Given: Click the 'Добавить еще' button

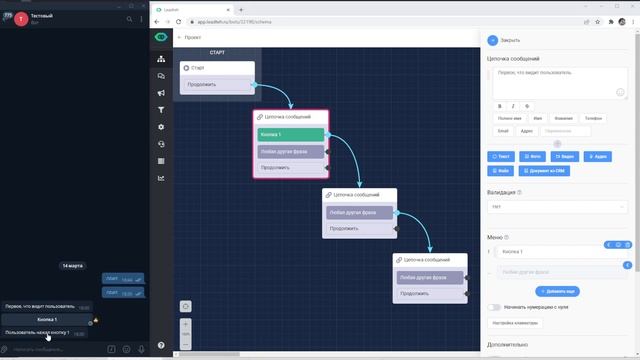Looking at the screenshot, I should click(x=557, y=291).
